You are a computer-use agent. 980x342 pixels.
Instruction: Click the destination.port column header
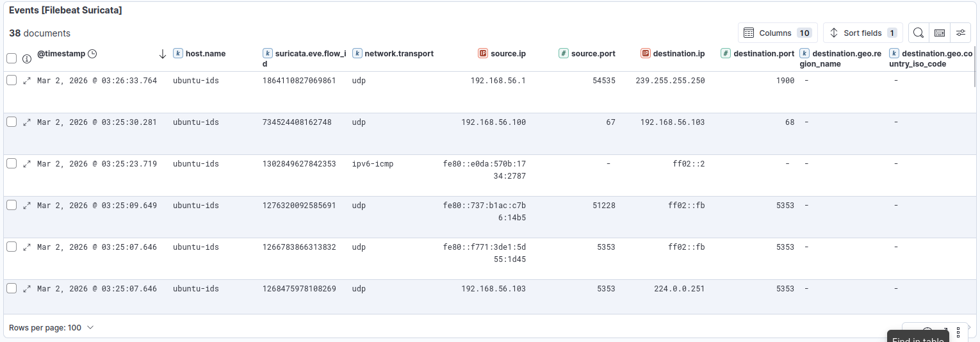coord(764,54)
